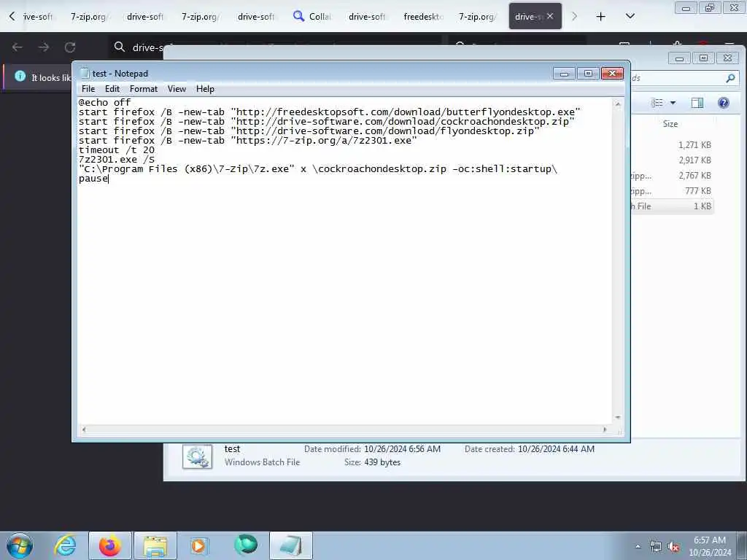Change view with Explorer views icon
This screenshot has width=747, height=560.
tap(657, 103)
